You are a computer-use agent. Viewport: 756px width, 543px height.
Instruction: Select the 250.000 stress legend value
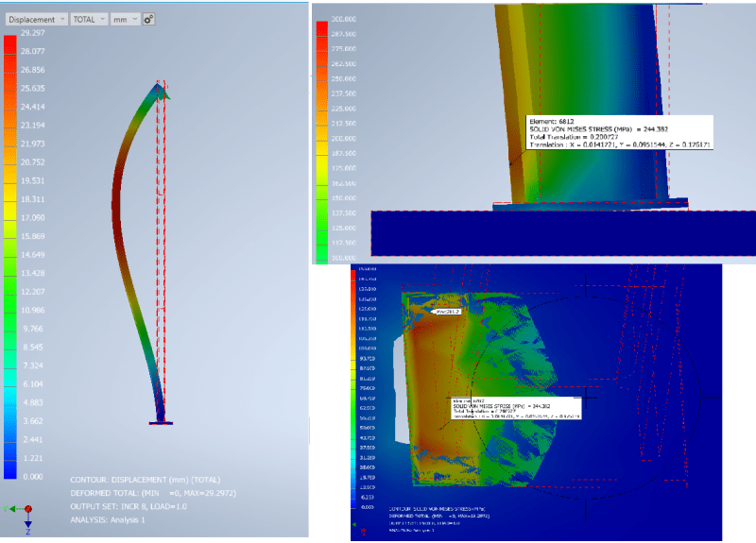(x=344, y=79)
